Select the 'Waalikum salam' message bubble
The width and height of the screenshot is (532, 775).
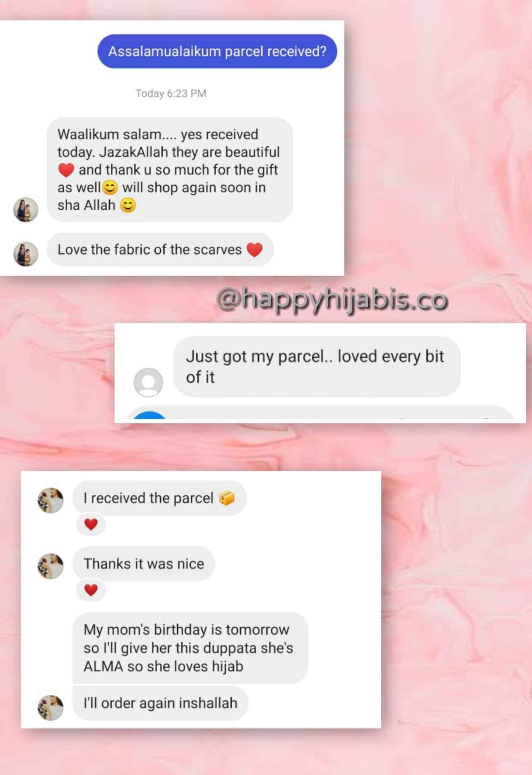(170, 170)
